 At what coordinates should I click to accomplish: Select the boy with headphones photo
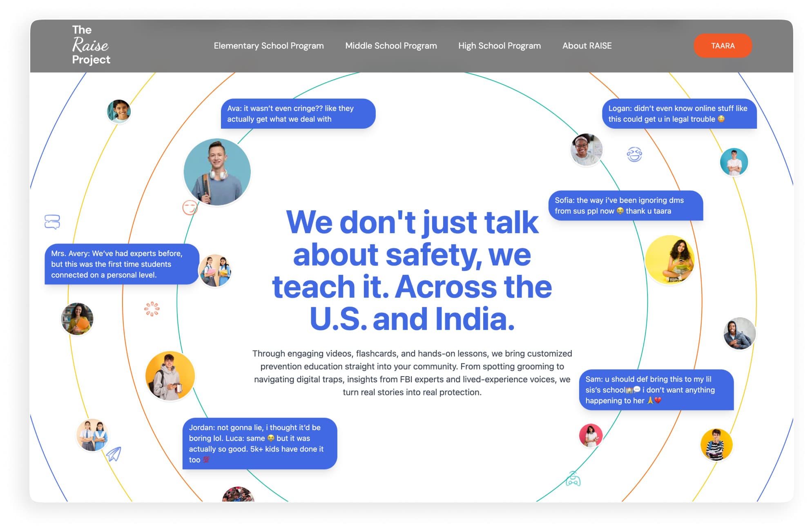217,172
